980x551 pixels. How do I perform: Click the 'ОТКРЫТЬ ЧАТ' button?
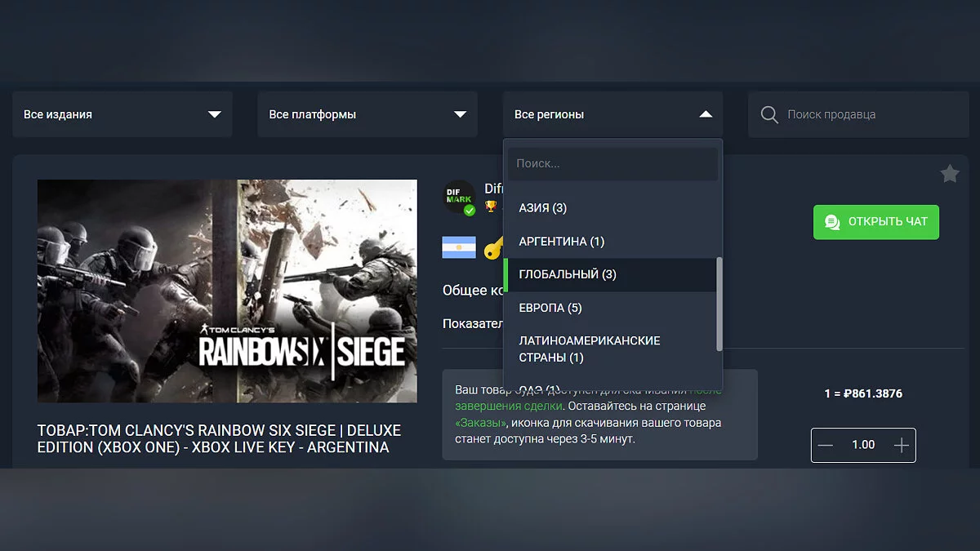876,222
